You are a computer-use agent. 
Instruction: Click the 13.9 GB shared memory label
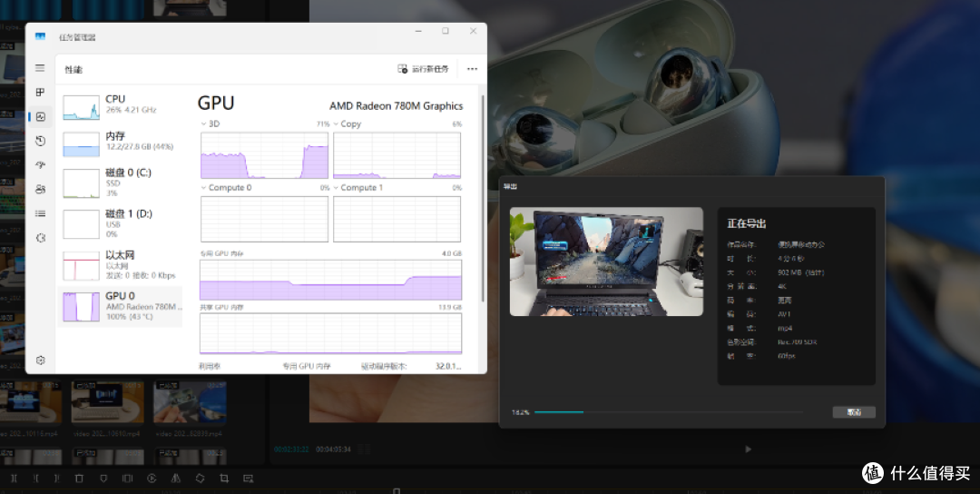(450, 307)
